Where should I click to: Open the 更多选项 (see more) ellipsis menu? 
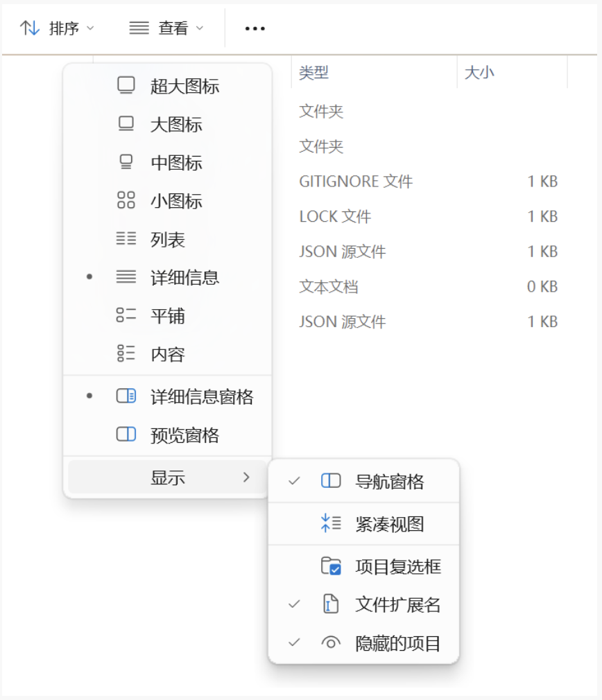coord(255,28)
